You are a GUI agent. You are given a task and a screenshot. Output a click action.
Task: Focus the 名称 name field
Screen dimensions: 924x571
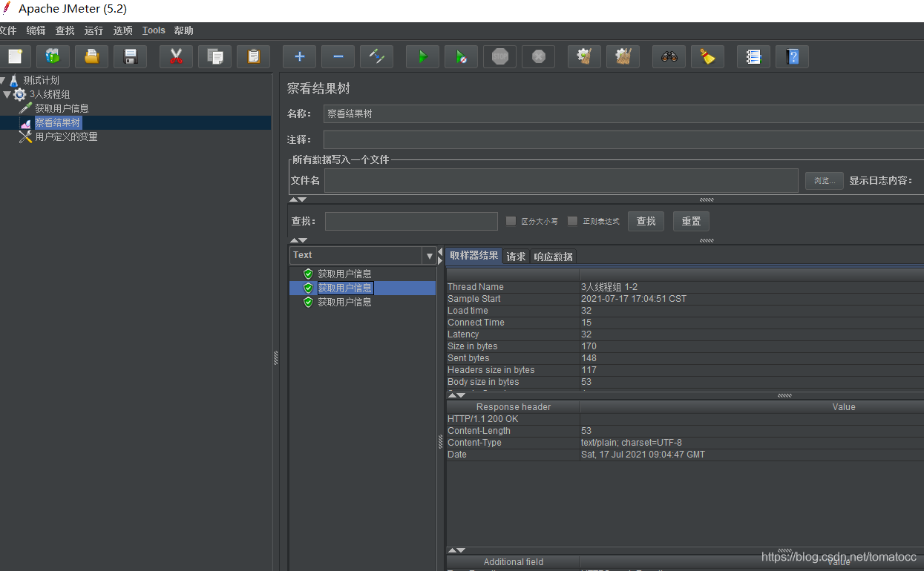623,113
